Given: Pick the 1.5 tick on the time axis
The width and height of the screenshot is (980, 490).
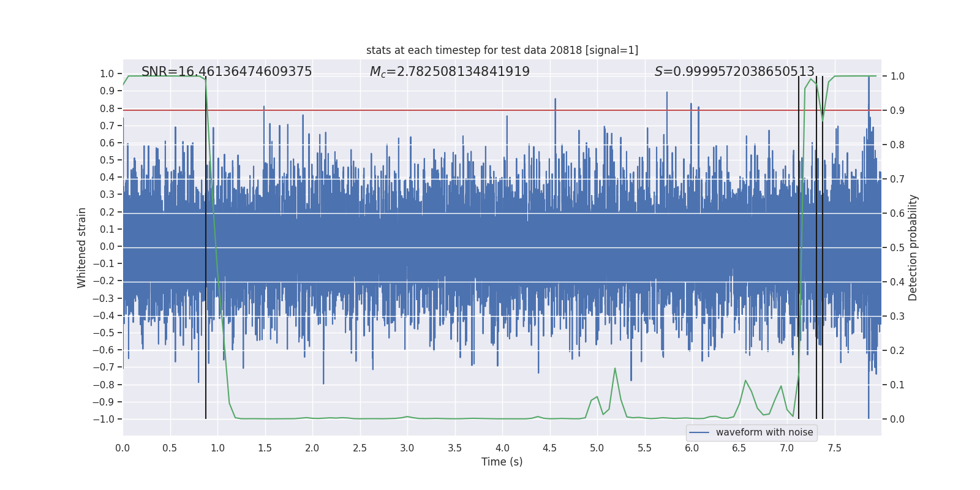Looking at the screenshot, I should click(265, 448).
